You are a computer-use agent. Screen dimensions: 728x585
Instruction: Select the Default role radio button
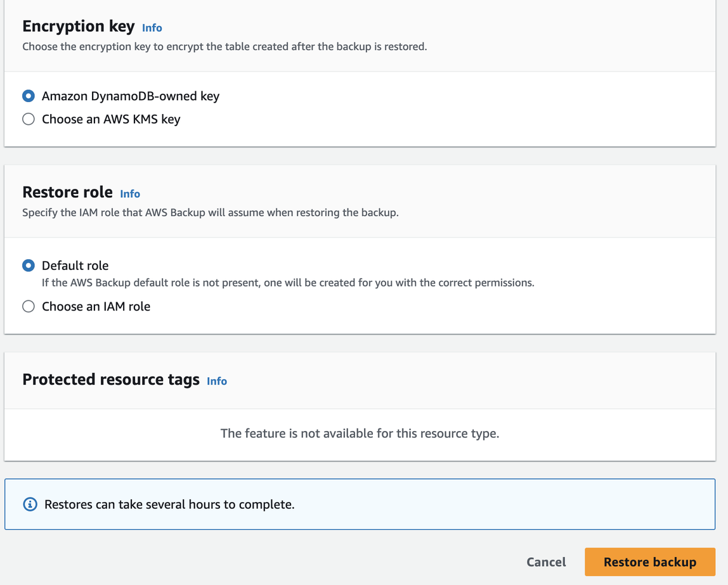(29, 266)
